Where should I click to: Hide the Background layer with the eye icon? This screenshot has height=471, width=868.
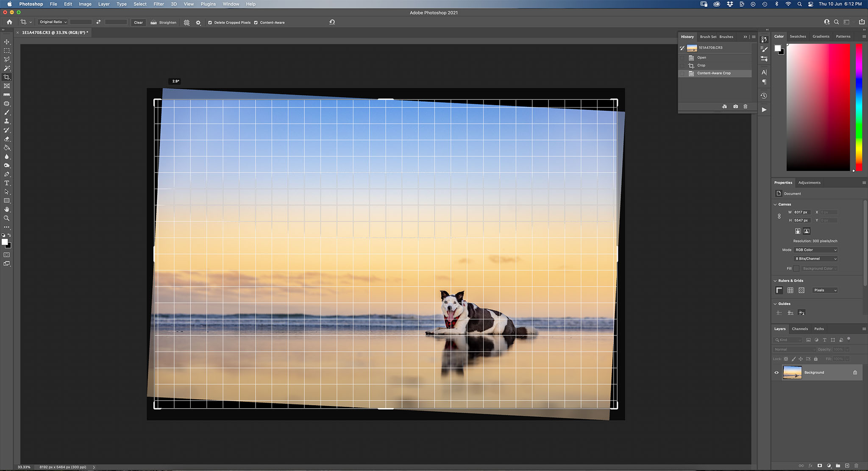click(776, 373)
